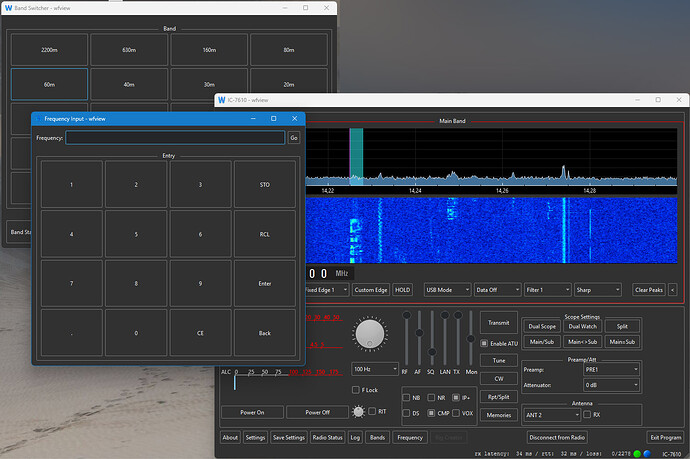Toggle the F Lock checkbox
690x459 pixels.
[356, 390]
